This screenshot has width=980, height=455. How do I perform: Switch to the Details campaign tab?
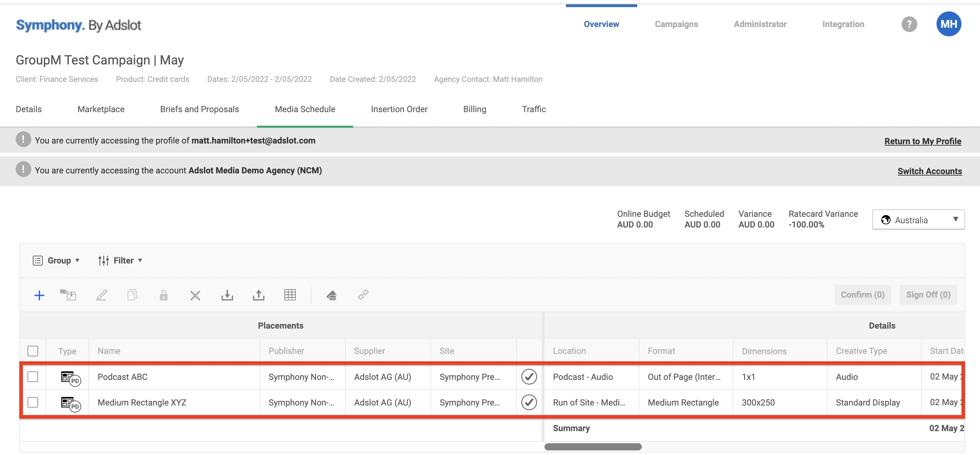pos(29,109)
